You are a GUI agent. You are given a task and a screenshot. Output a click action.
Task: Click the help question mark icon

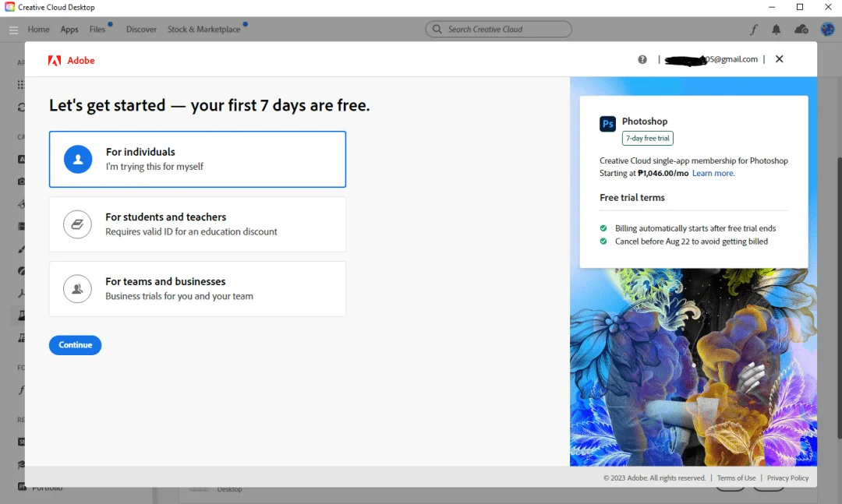tap(642, 59)
